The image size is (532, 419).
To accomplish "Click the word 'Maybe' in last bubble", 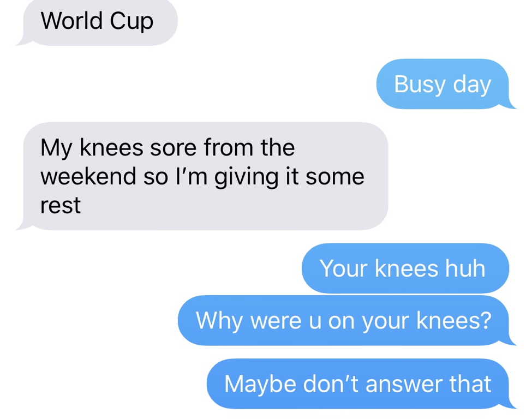I will [x=260, y=385].
